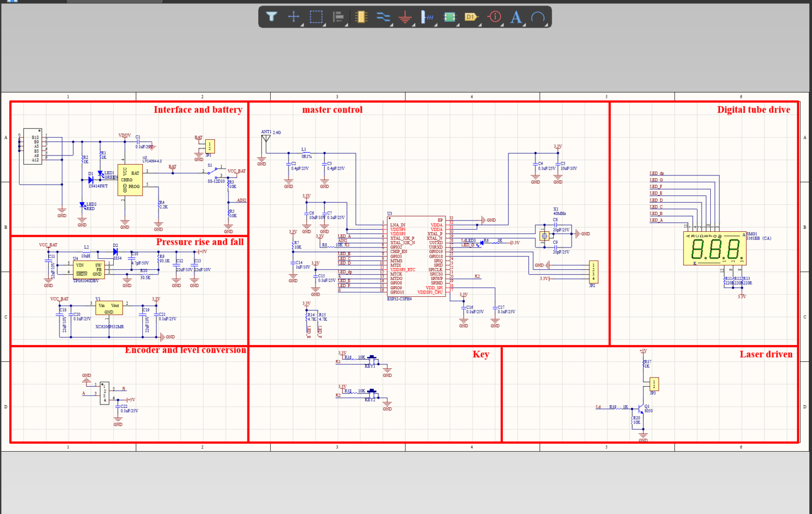Image resolution: width=812 pixels, height=514 pixels.
Task: Click the 'Laser driven' section label
Action: click(x=765, y=354)
